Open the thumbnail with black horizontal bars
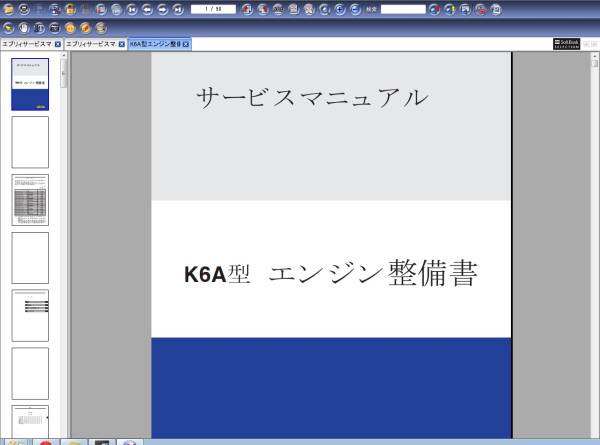600x445 pixels. click(x=30, y=315)
